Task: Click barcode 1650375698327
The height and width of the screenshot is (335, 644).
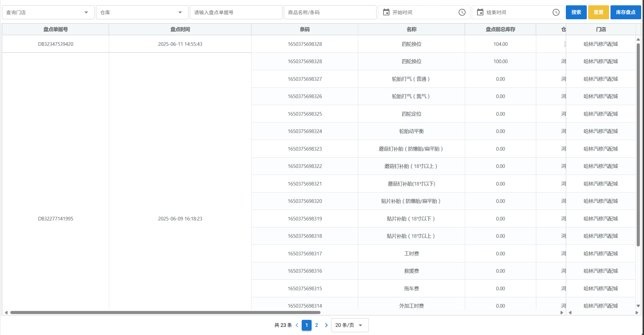Action: point(305,79)
